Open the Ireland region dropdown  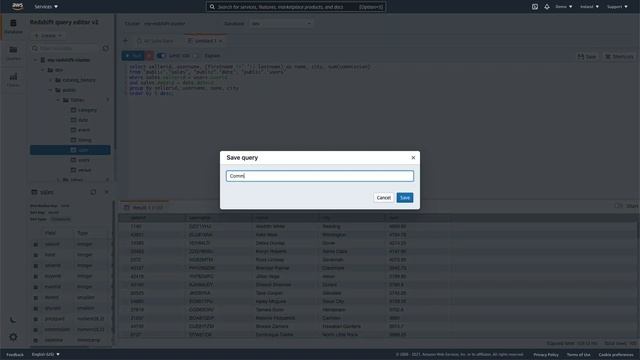(x=589, y=7)
